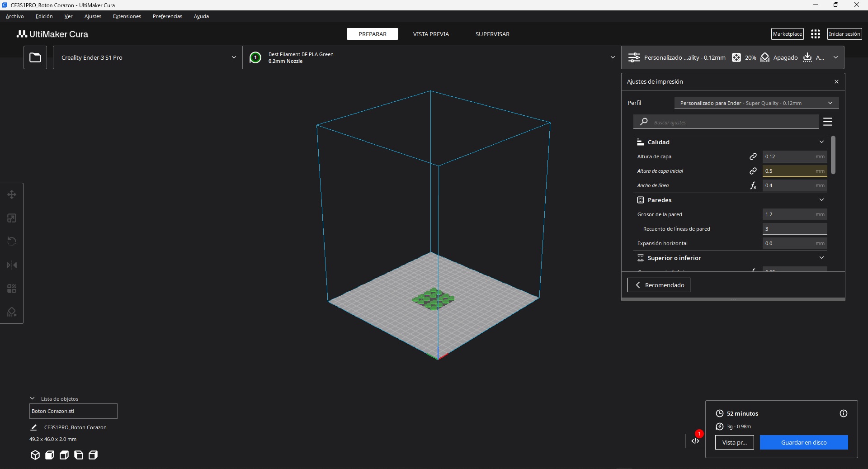Switch to left side view cube icon
868x469 pixels.
pos(79,455)
